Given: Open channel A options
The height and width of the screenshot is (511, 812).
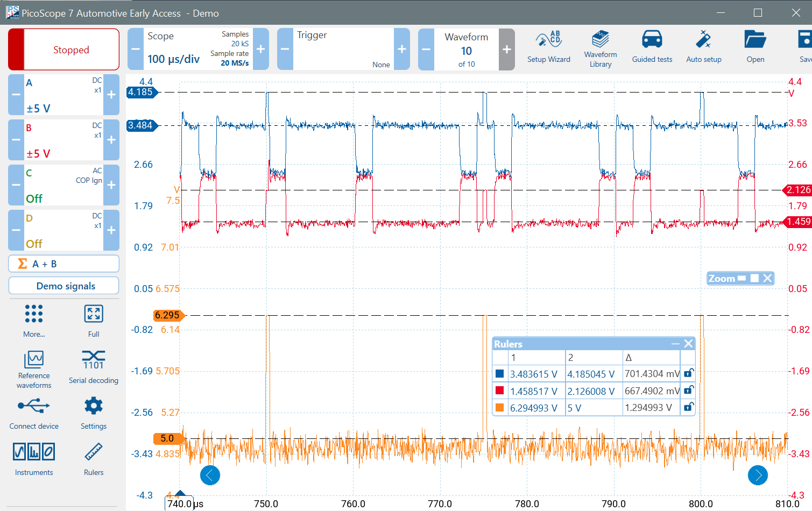Looking at the screenshot, I should [63, 95].
